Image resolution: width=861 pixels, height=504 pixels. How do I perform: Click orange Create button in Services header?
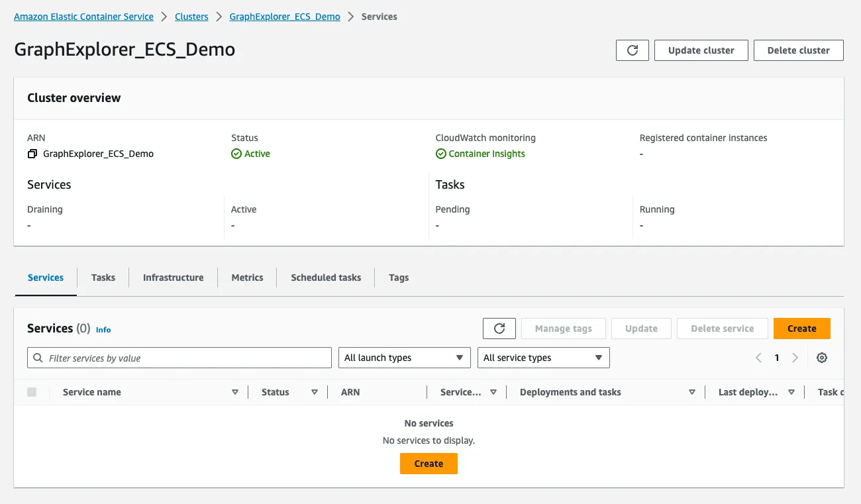coord(802,328)
